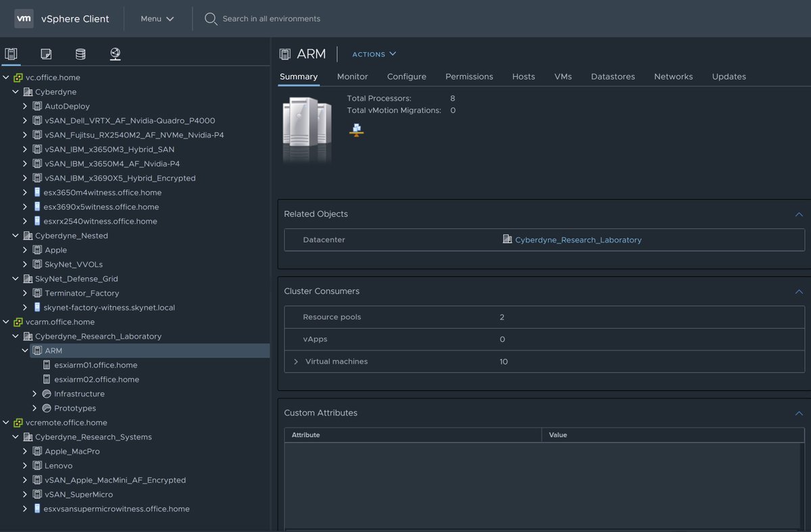This screenshot has width=811, height=532.
Task: Expand the Lenovo cluster node
Action: point(25,466)
